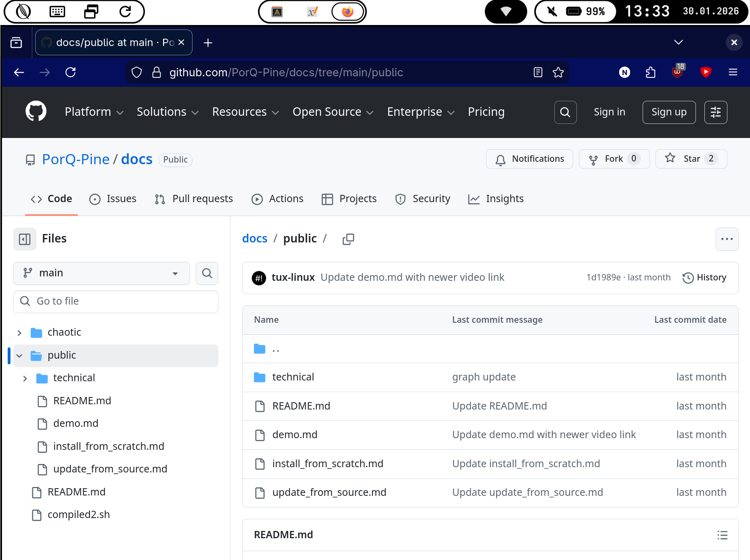Expand the technical folder in the file tree
This screenshot has width=750, height=560.
25,378
